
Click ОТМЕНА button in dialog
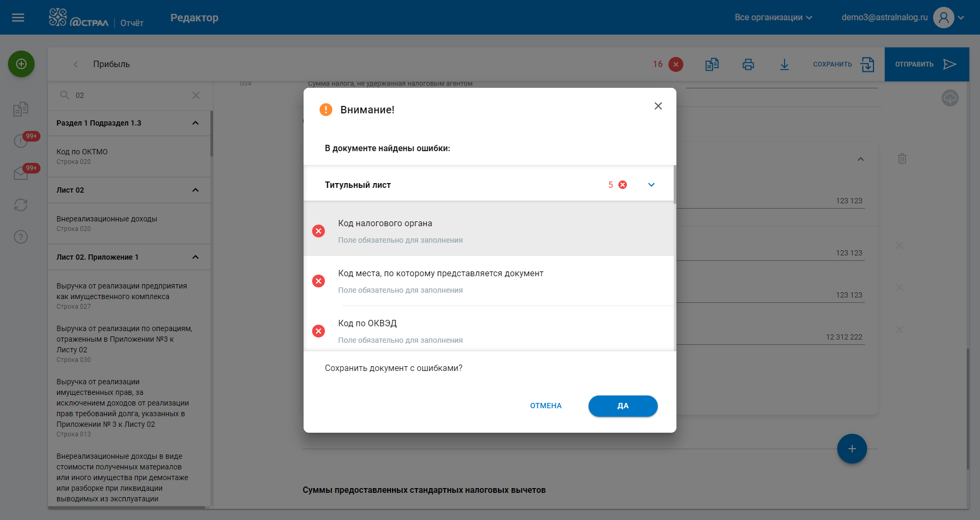546,406
